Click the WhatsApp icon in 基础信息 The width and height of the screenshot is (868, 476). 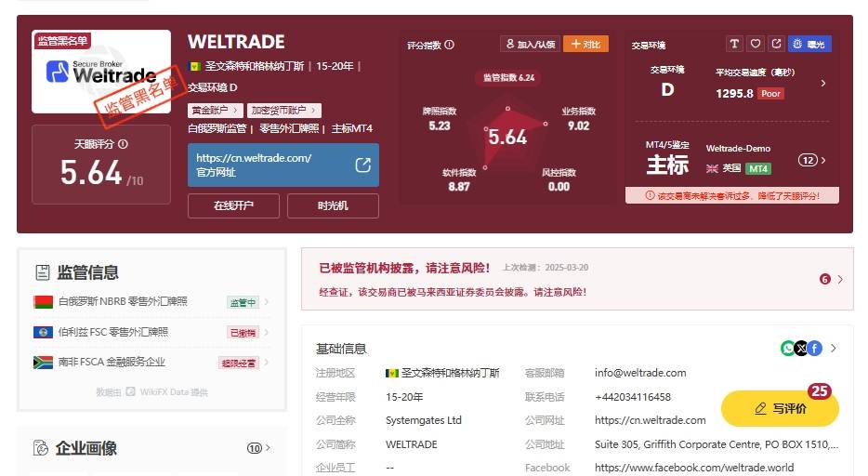point(788,348)
